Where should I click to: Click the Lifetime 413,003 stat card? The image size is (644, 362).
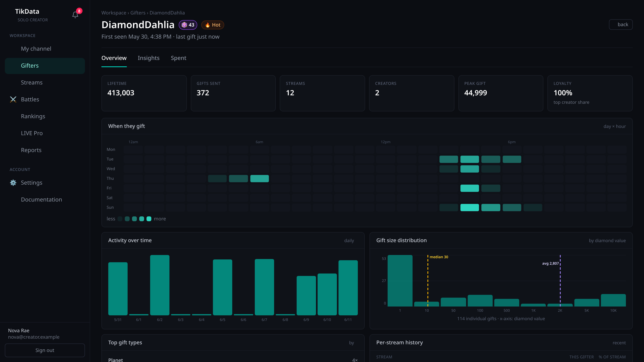pyautogui.click(x=144, y=93)
